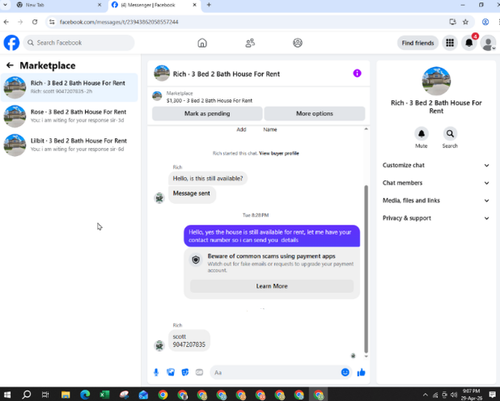The image size is (500, 401).
Task: Open the emoji picker in message box
Action: click(x=345, y=372)
